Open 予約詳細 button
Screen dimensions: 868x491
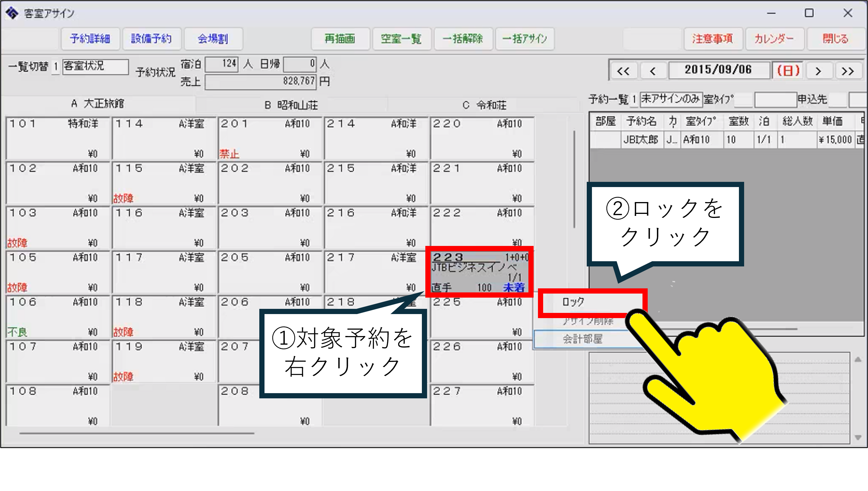pos(90,39)
